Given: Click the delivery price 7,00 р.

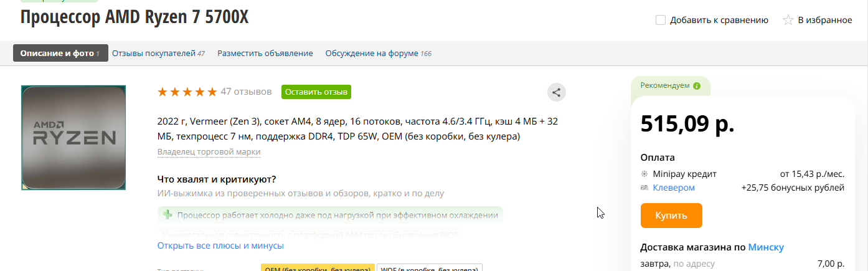Looking at the screenshot, I should click(831, 264).
